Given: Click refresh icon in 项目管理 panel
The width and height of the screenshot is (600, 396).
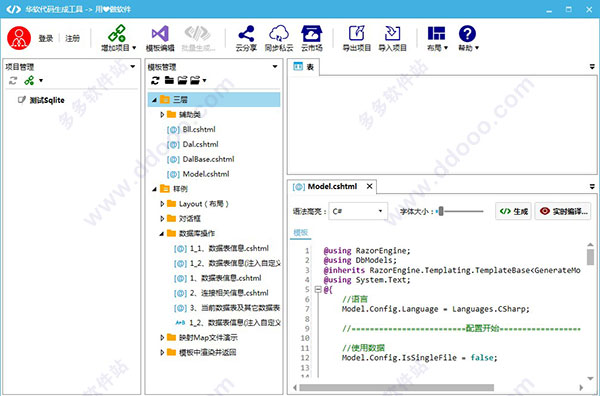Looking at the screenshot, I should [x=13, y=80].
